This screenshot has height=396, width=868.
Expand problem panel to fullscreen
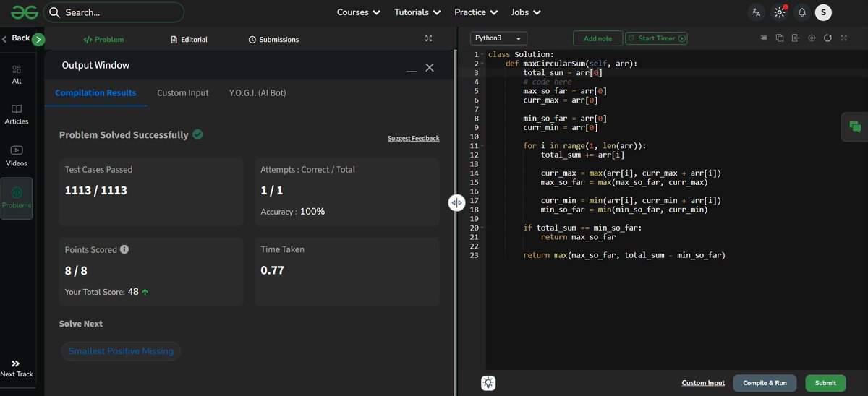(x=428, y=38)
